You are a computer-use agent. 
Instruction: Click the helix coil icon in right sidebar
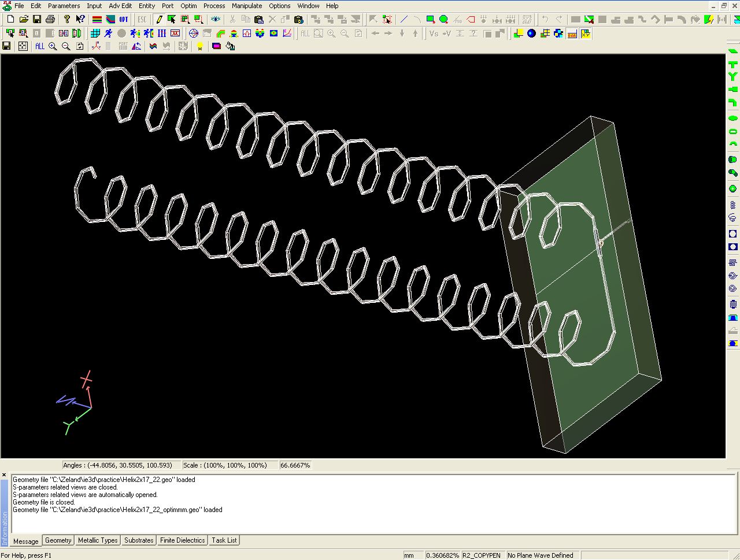(x=733, y=205)
